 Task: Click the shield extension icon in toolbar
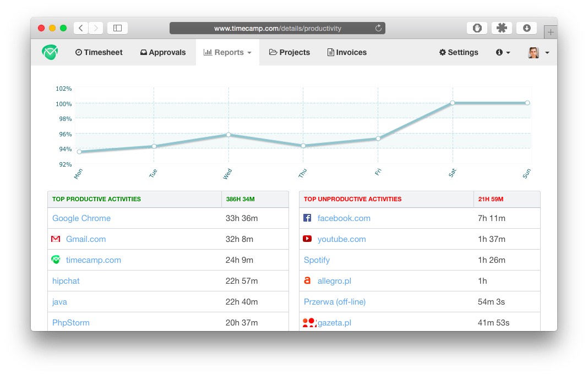[x=477, y=28]
